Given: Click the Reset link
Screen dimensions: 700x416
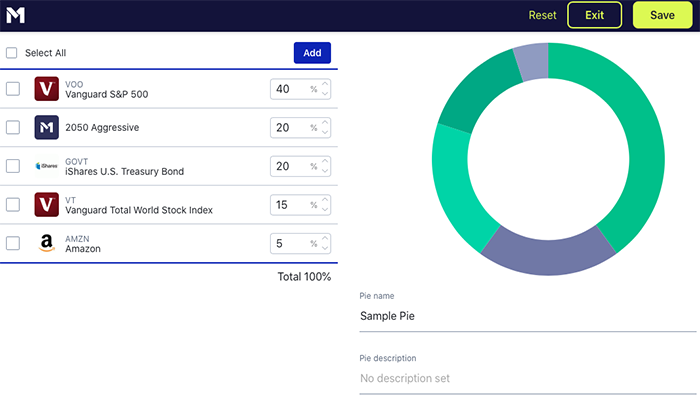Looking at the screenshot, I should click(x=542, y=15).
